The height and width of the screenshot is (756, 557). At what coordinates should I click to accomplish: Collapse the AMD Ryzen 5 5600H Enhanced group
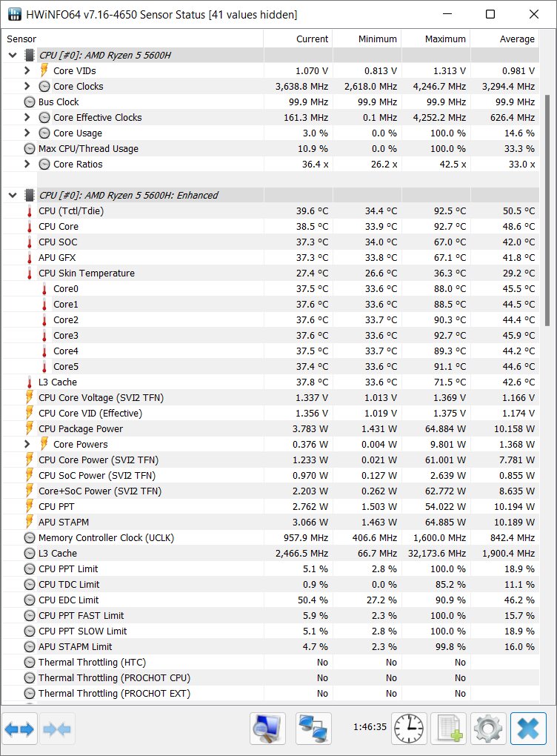tap(13, 195)
